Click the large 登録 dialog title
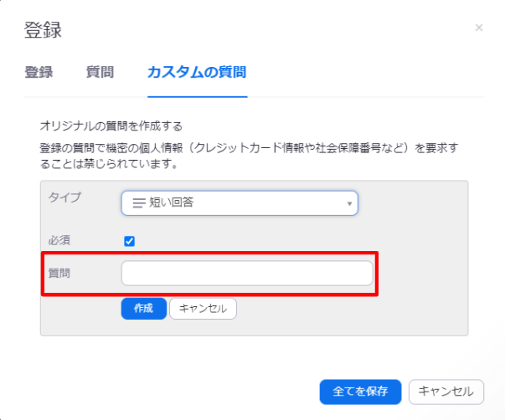 (43, 30)
